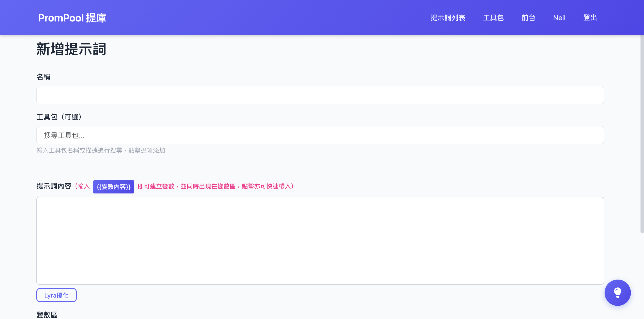Open the 提示詞列表 nav menu
The height and width of the screenshot is (319, 644).
click(448, 18)
